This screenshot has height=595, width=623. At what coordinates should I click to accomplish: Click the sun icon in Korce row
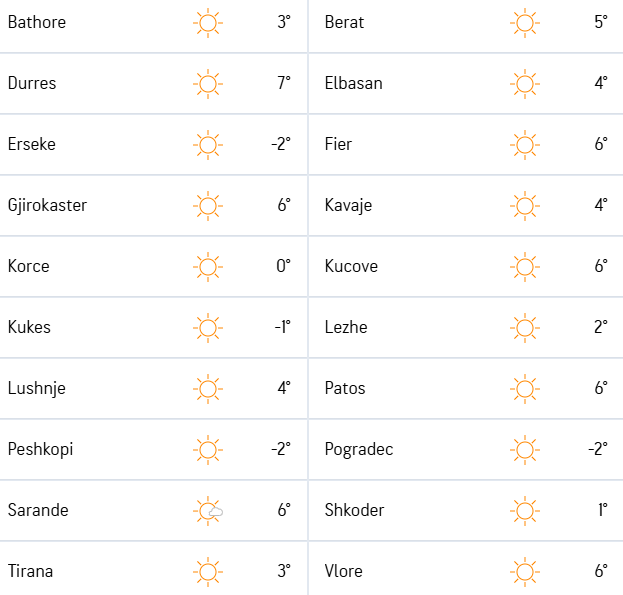tap(208, 267)
